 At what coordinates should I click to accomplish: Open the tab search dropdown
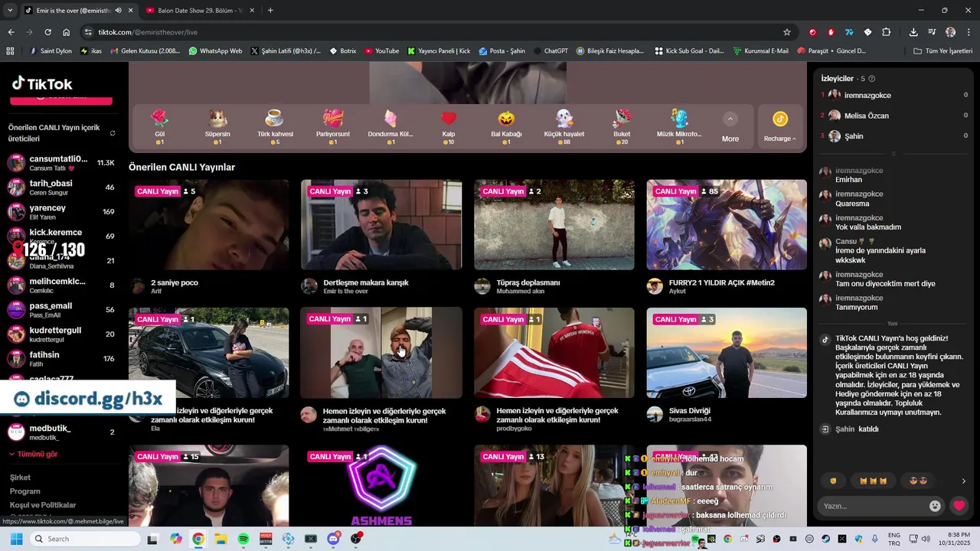[9, 11]
